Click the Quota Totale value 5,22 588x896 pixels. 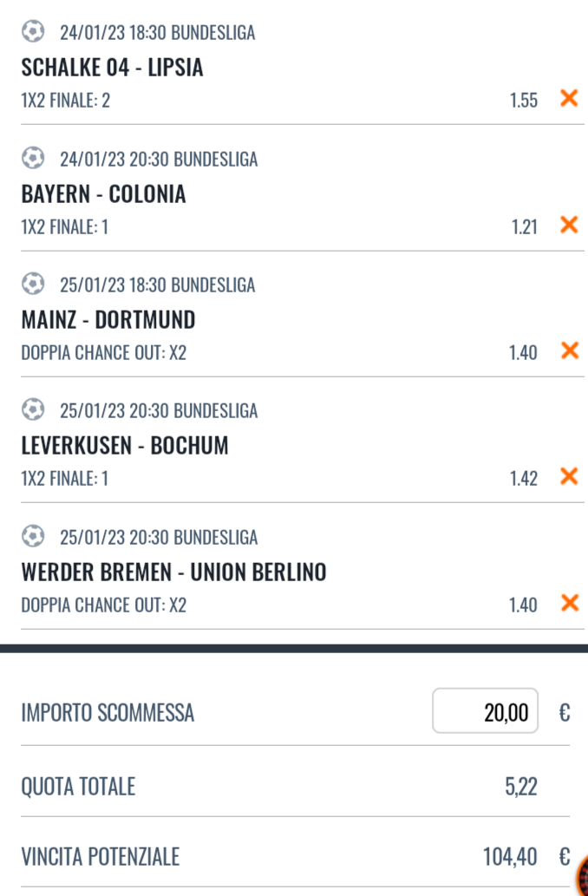(x=519, y=787)
